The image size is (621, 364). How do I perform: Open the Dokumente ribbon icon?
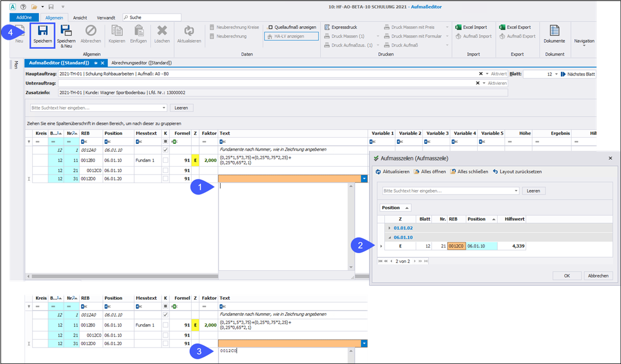pyautogui.click(x=554, y=33)
